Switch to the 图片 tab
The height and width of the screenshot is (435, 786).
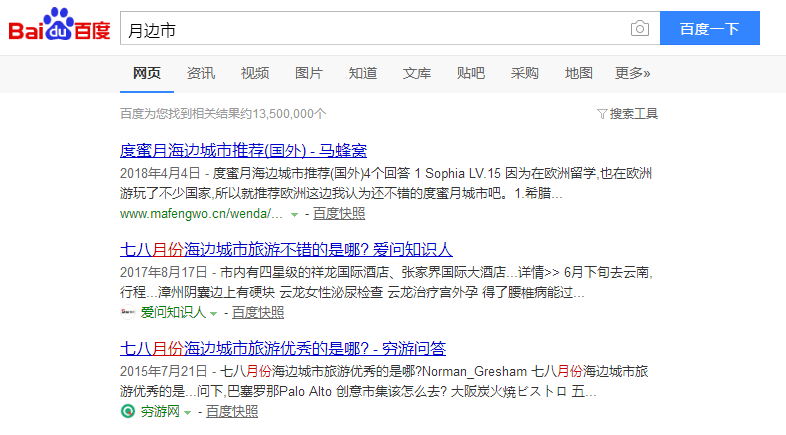click(x=309, y=73)
